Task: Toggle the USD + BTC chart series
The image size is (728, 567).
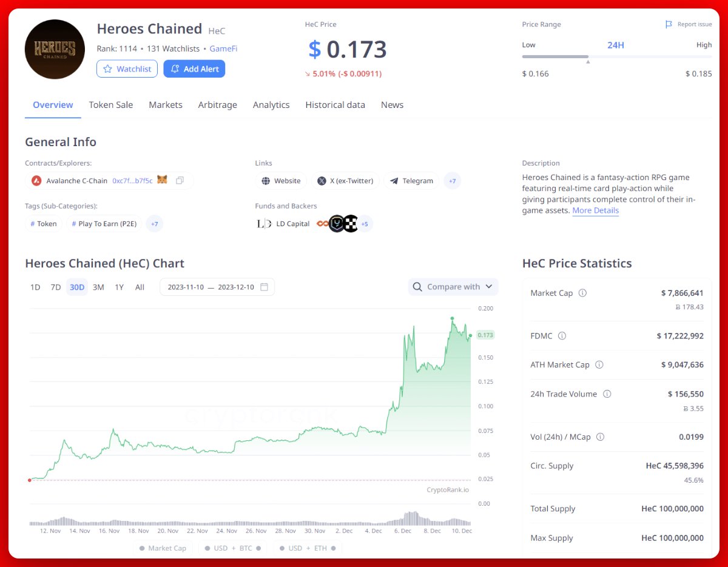Action: coord(233,548)
